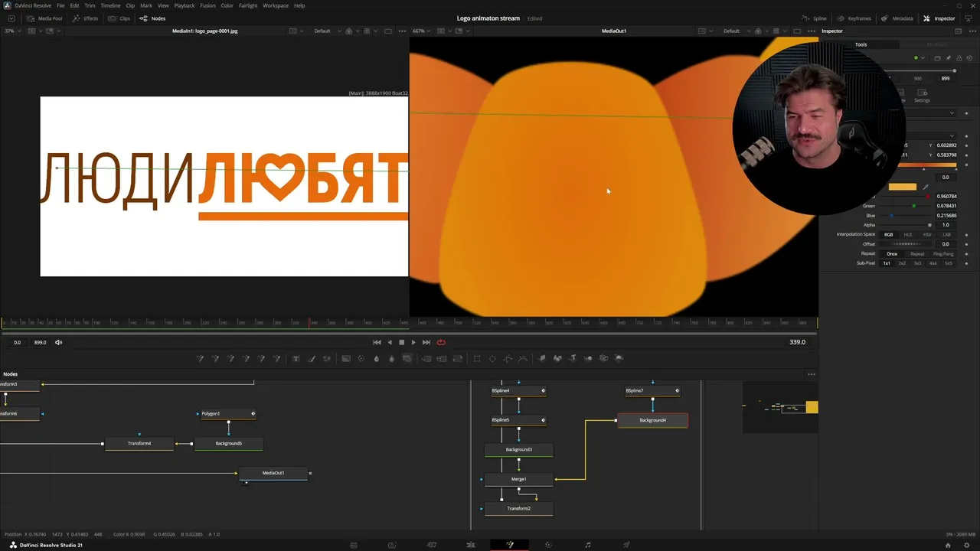Image resolution: width=980 pixels, height=551 pixels.
Task: Select the Transform2 node
Action: coord(518,508)
